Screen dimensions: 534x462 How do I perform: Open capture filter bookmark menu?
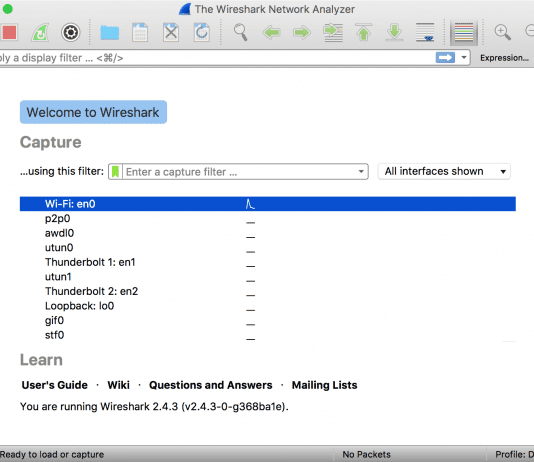[x=115, y=172]
